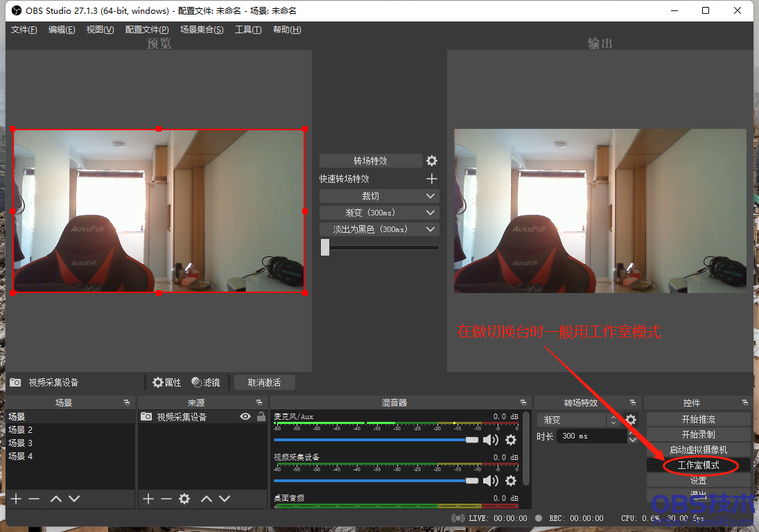This screenshot has height=532, width=759.
Task: Open the 工具 menu
Action: tap(248, 30)
